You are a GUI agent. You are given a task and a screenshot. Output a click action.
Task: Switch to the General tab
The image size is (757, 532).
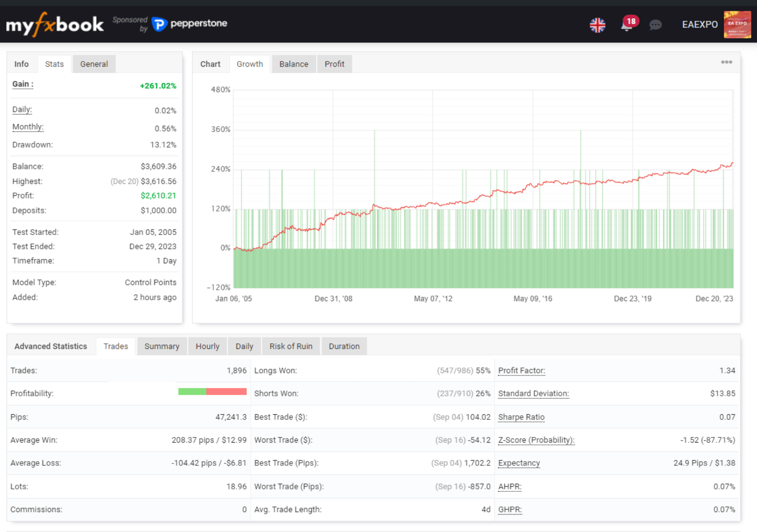click(x=94, y=64)
